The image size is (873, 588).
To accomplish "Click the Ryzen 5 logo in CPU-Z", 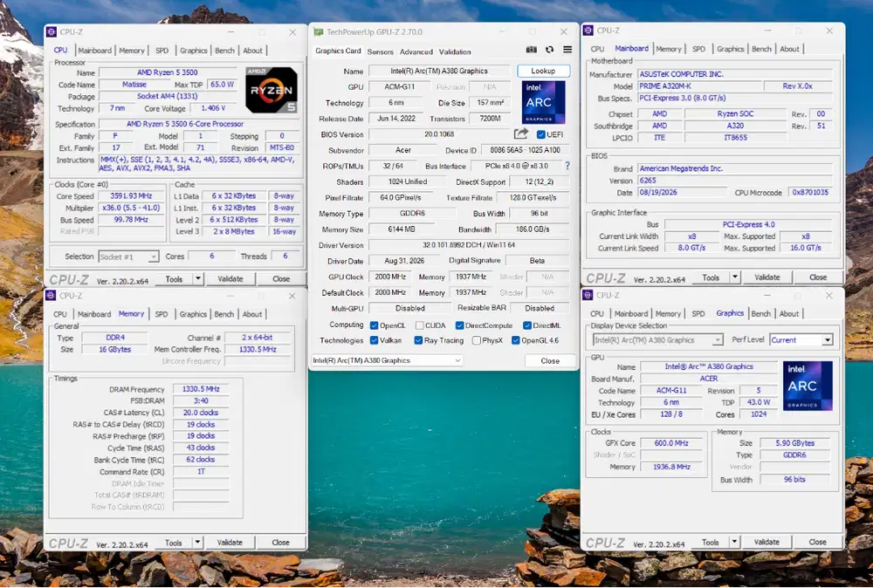I will (x=272, y=90).
